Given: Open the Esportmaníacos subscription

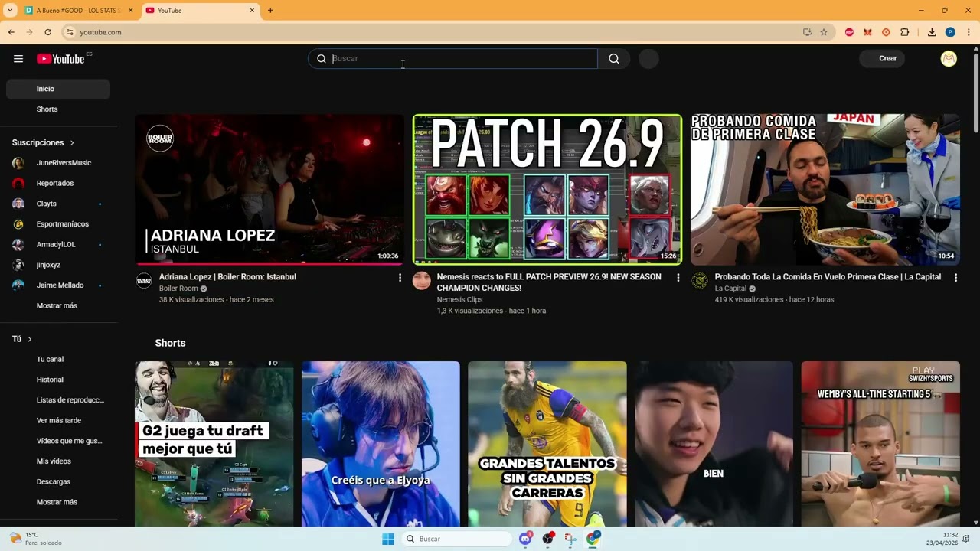Looking at the screenshot, I should pyautogui.click(x=58, y=224).
